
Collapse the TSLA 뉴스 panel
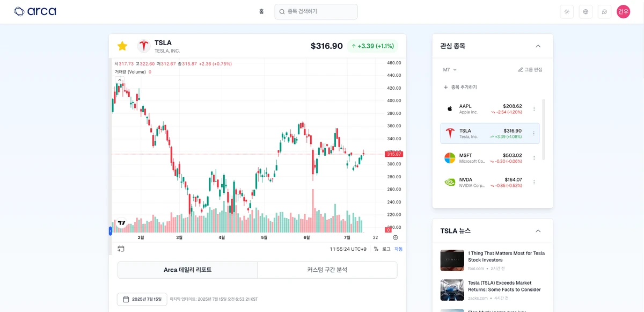click(538, 231)
